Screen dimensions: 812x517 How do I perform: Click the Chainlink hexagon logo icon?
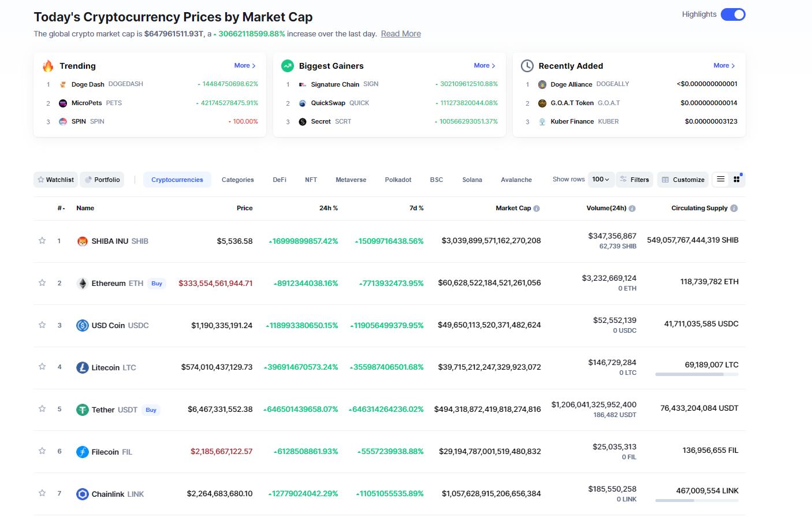[x=83, y=494]
